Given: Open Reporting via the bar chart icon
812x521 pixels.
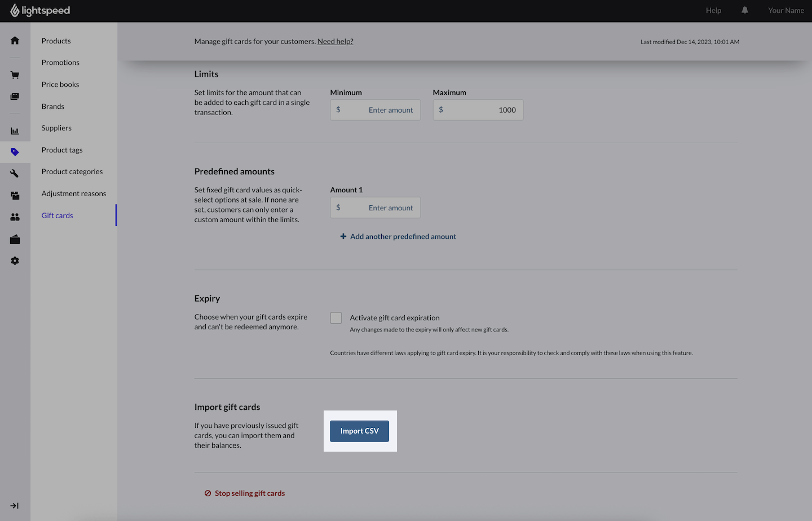Looking at the screenshot, I should (15, 130).
